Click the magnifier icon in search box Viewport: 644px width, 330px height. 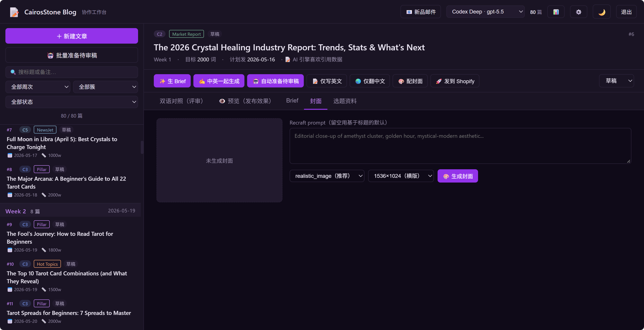click(13, 72)
